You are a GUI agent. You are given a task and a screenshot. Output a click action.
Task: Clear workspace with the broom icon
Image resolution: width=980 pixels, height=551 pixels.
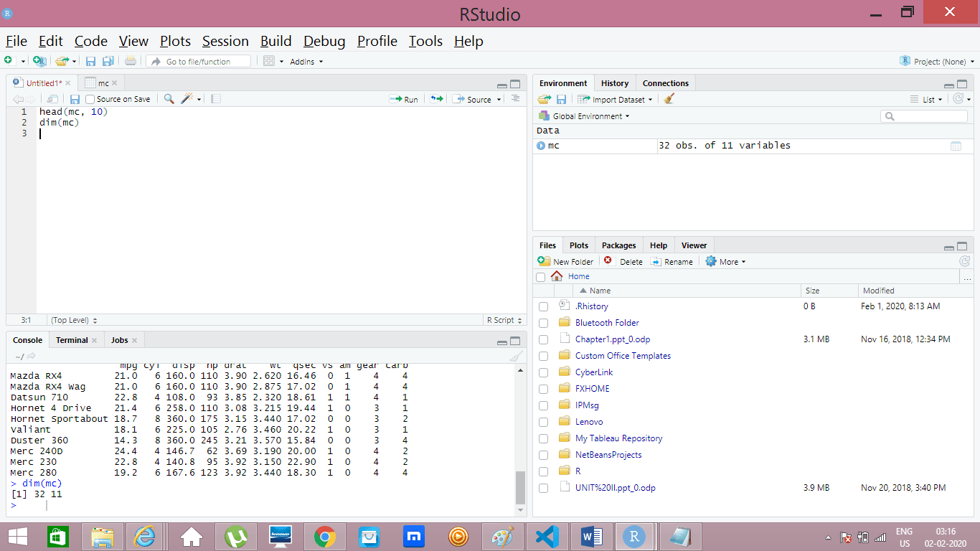(669, 100)
